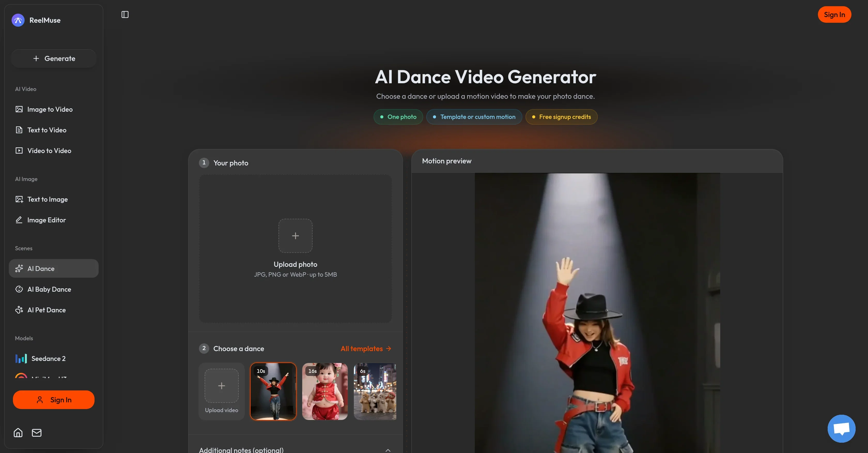This screenshot has height=453, width=868.
Task: Open Image to Video tool
Action: point(53,109)
